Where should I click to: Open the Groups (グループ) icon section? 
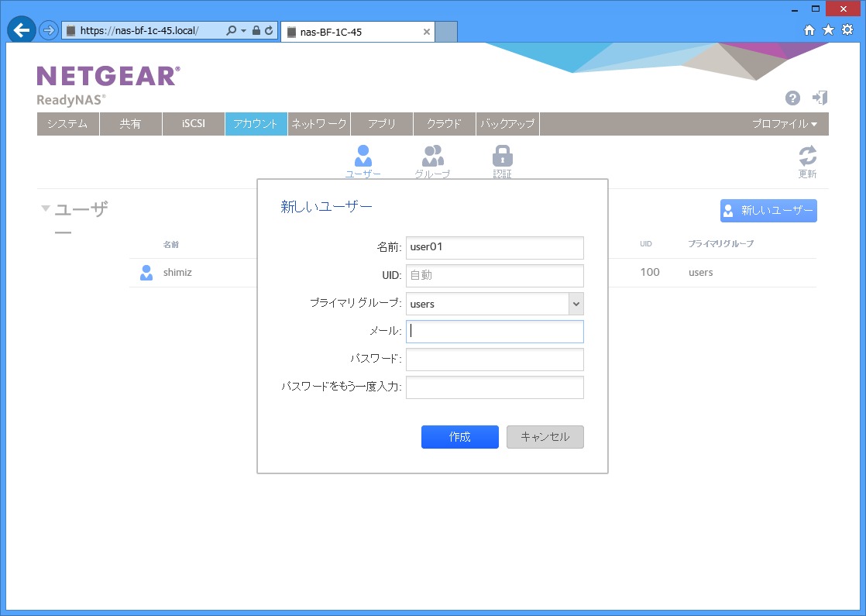point(432,156)
